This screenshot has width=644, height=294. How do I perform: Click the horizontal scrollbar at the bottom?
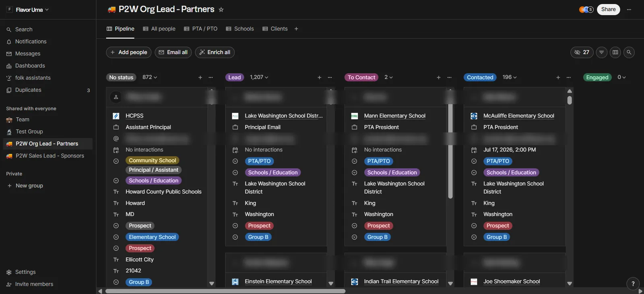coord(225,291)
